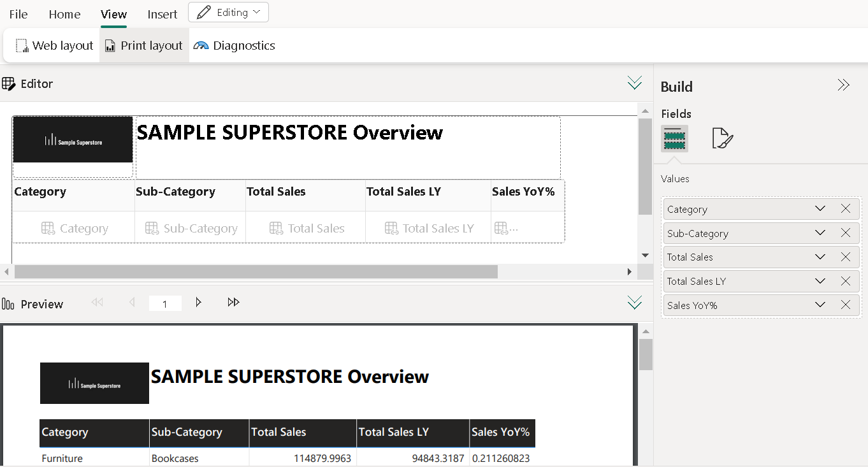Switch to Web layout view

[x=55, y=46]
